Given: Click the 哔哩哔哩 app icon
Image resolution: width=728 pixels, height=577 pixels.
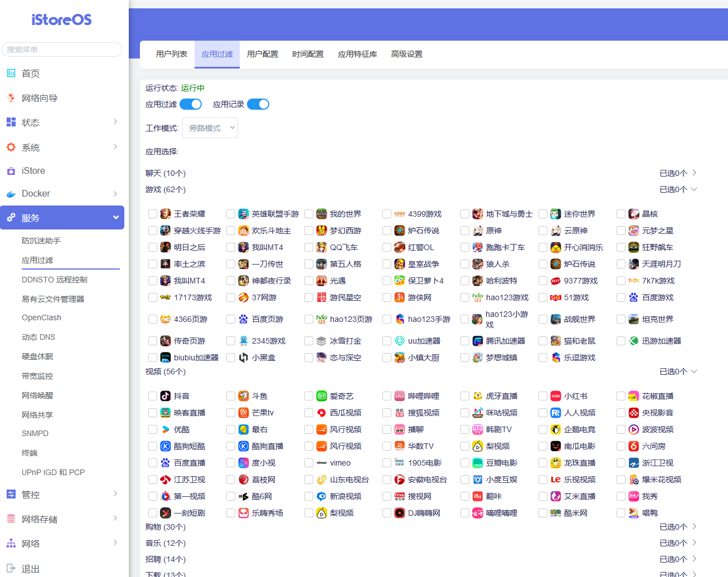Looking at the screenshot, I should [400, 396].
